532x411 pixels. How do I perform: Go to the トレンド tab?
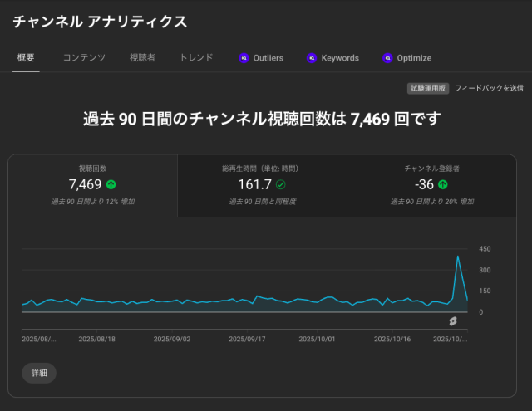point(196,58)
